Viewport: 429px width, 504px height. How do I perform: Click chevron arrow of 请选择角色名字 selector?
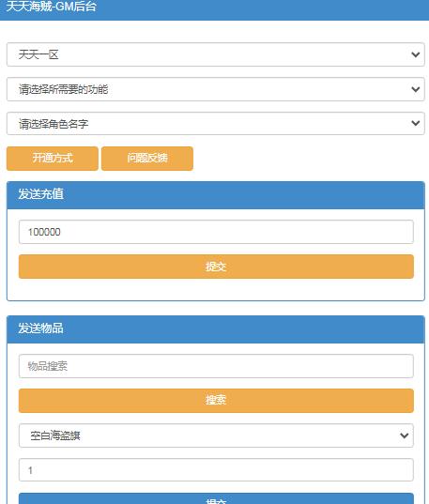point(416,123)
